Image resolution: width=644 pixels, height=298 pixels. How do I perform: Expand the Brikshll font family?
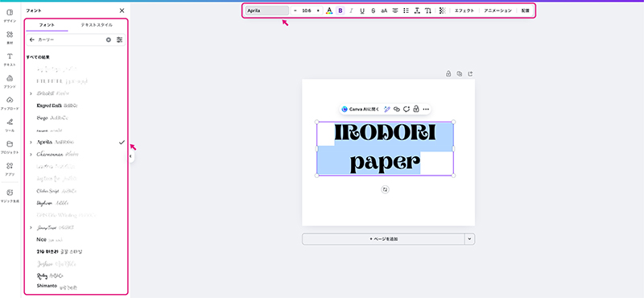[x=31, y=93]
